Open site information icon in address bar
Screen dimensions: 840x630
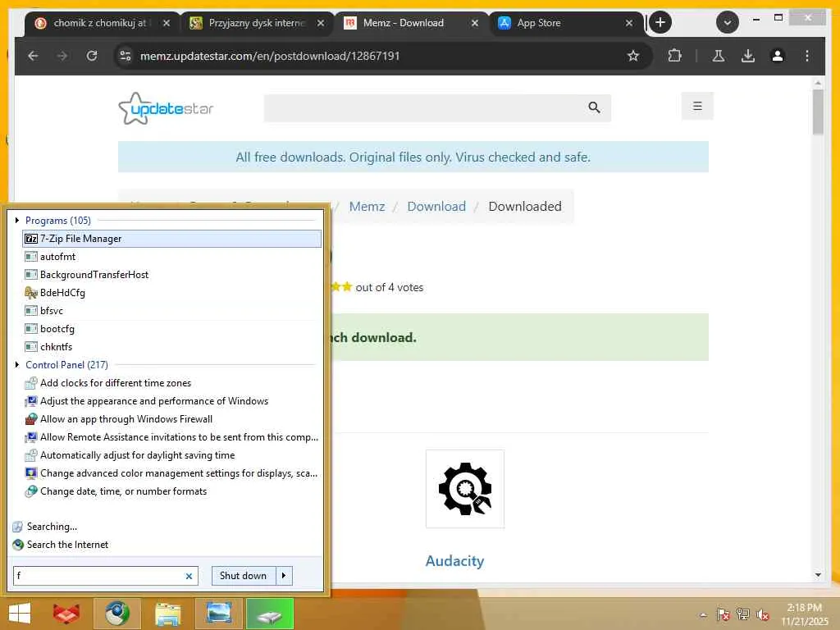click(x=126, y=56)
